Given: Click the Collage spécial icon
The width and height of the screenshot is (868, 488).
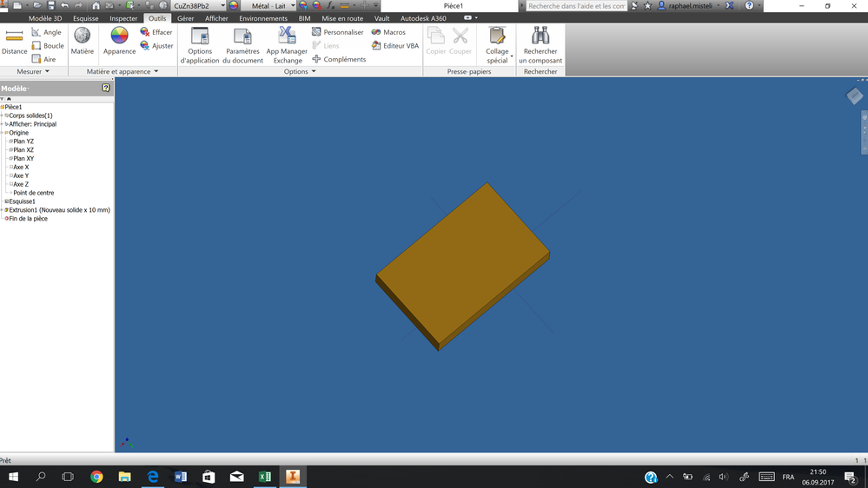Looking at the screenshot, I should tap(497, 36).
